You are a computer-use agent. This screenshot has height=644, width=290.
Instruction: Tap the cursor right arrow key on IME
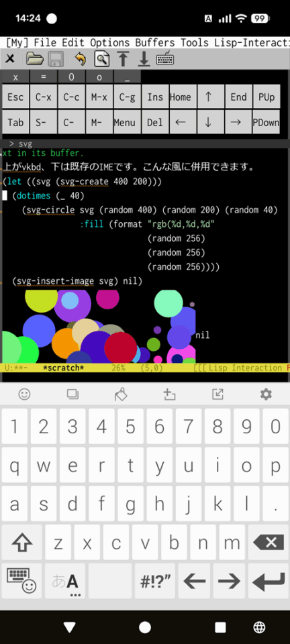(x=229, y=581)
